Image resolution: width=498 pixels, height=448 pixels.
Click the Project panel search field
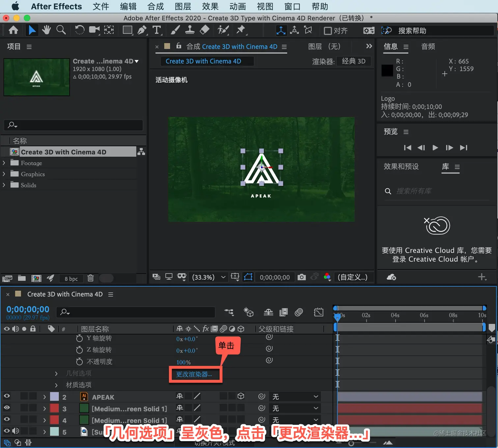[73, 125]
